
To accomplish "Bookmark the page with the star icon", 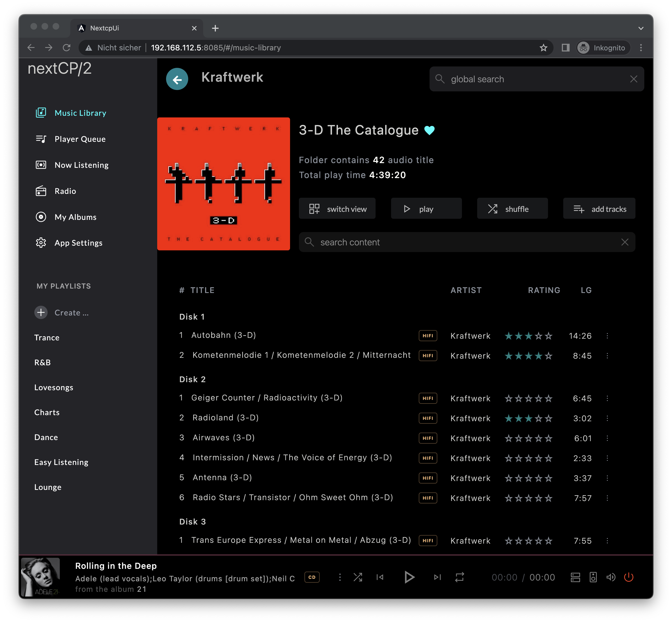I will pyautogui.click(x=543, y=47).
